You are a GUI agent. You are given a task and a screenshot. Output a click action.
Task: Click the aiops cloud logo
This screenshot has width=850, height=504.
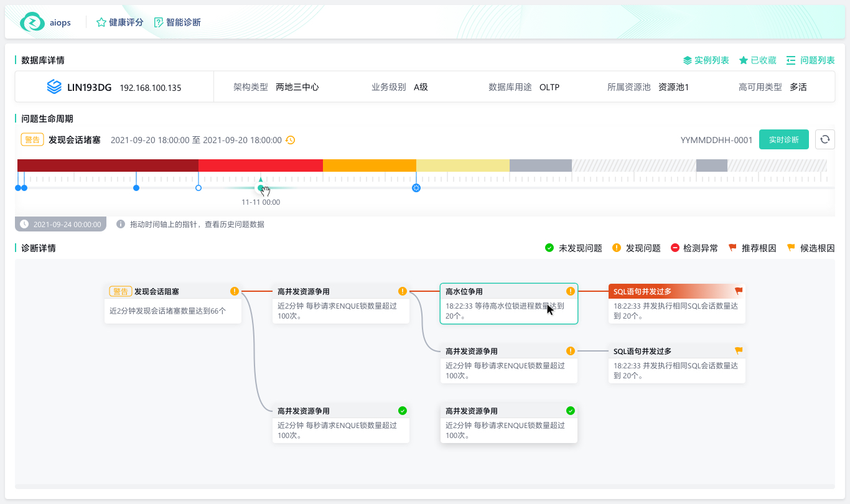(x=32, y=22)
